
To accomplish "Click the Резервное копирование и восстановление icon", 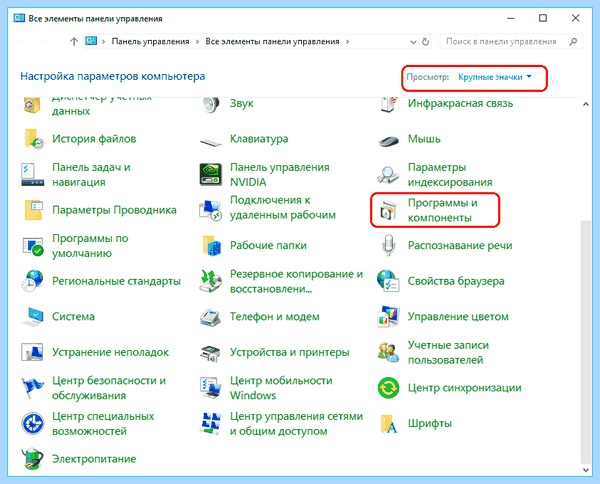I will [210, 281].
